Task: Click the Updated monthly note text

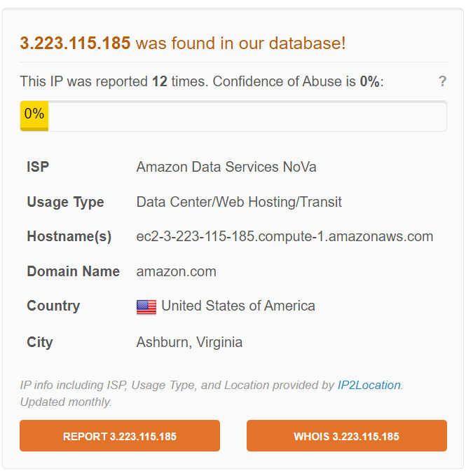Action: tap(66, 402)
